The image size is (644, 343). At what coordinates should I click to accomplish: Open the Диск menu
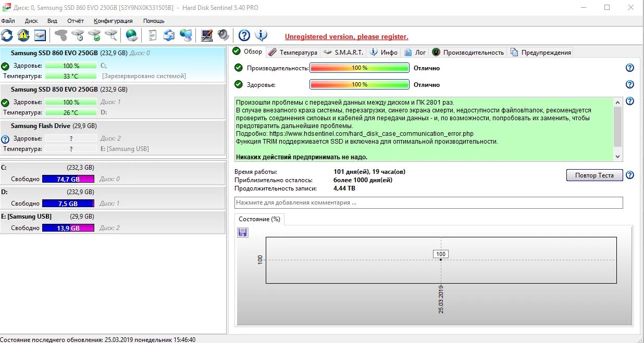[31, 21]
